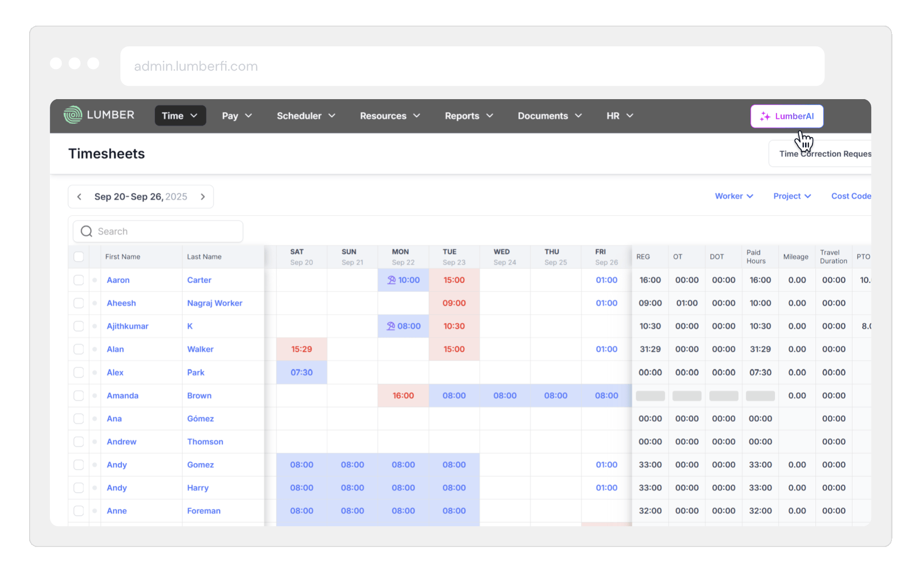This screenshot has width=924, height=580.
Task: Sort by First Name column header
Action: click(123, 256)
